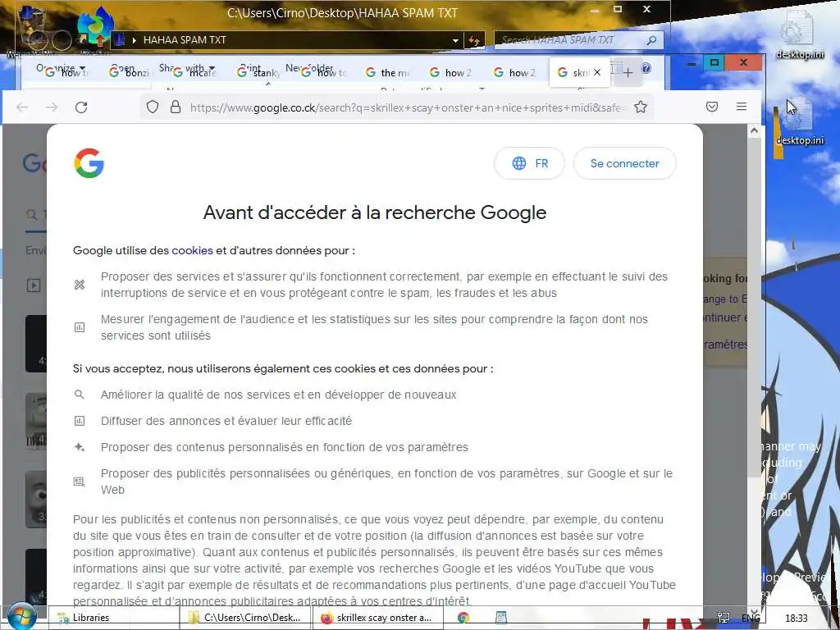Viewport: 840px width, 630px height.
Task: Save page to Pocket icon
Action: point(711,107)
